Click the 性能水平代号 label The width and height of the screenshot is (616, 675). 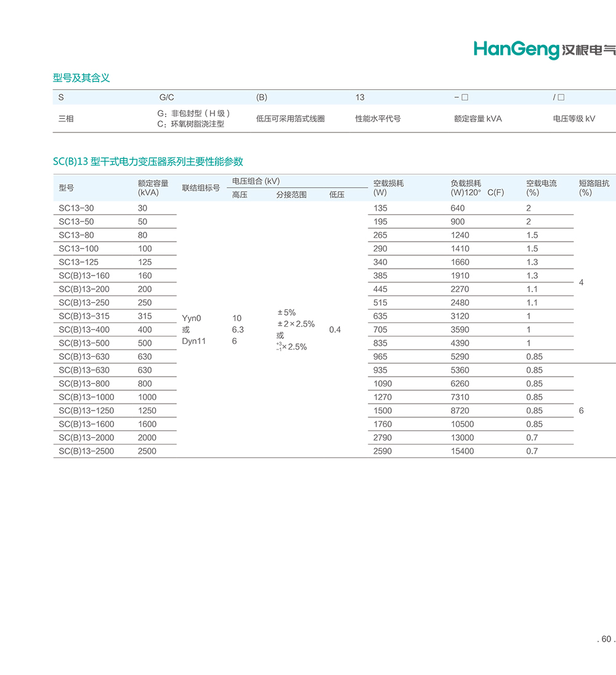click(378, 118)
